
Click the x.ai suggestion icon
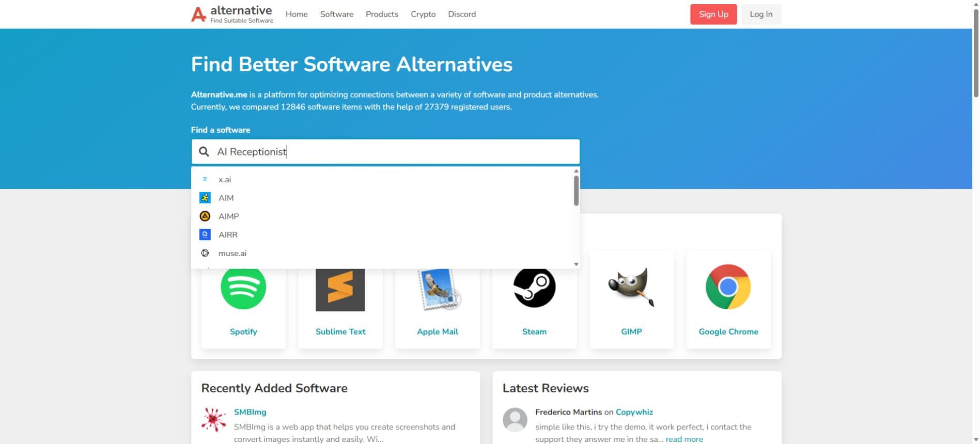[205, 179]
